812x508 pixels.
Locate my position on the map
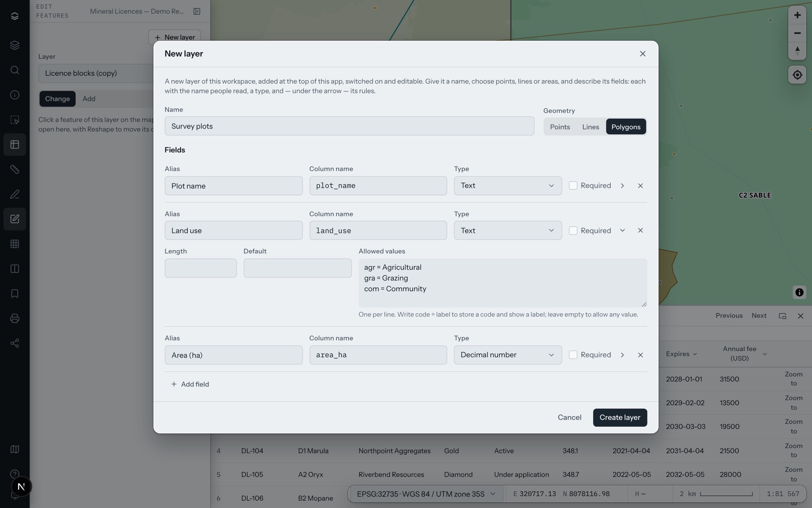pos(797,75)
